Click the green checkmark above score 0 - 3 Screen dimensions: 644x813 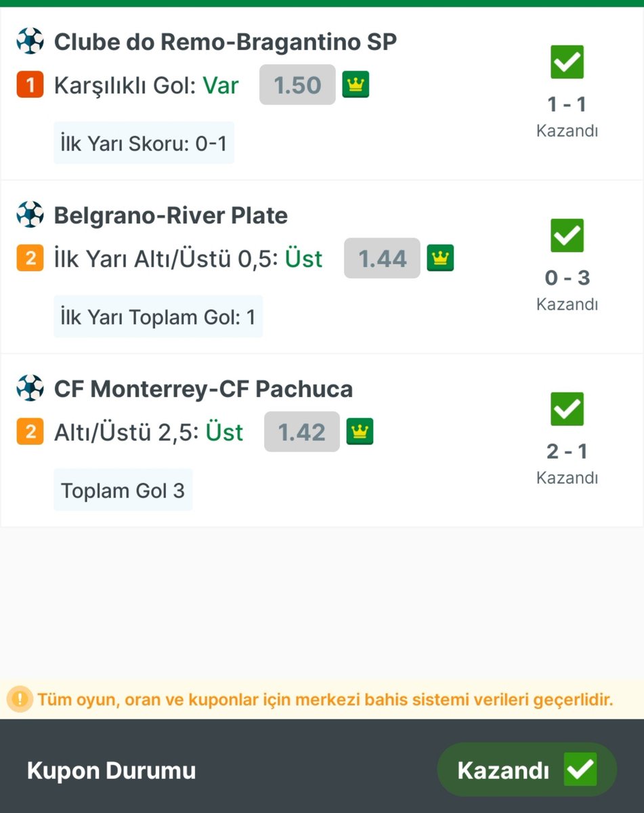(567, 236)
